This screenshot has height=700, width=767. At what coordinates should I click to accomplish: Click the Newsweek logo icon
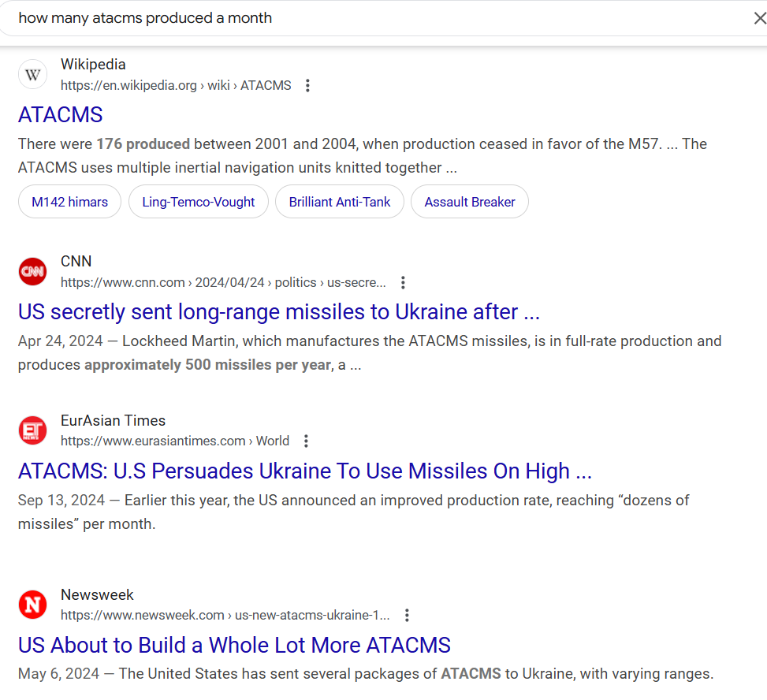tap(32, 605)
